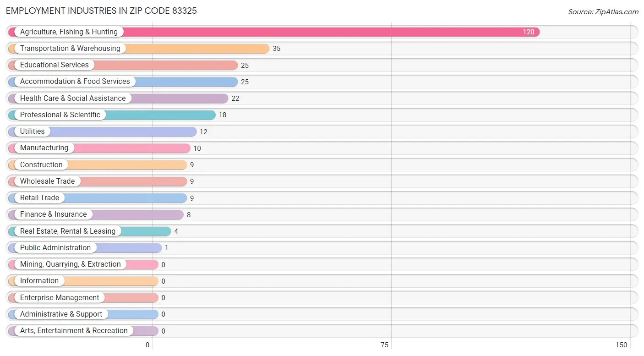Viewport: 644px width, 356px height.
Task: Click the value 9 beside Construction bar
Action: [x=192, y=165]
